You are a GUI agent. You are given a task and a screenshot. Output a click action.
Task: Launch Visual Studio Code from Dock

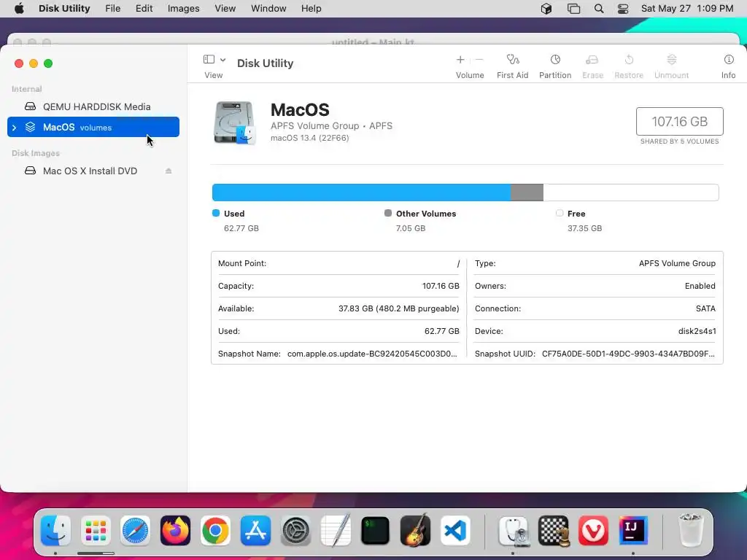[455, 531]
